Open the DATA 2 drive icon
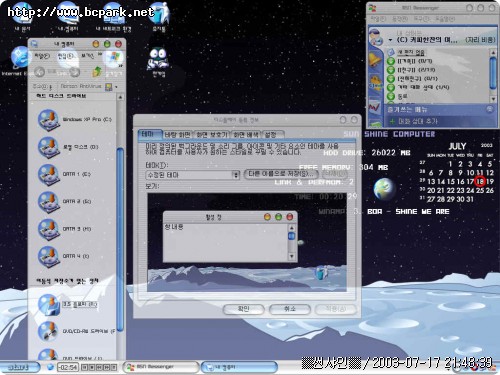The height and width of the screenshot is (375, 500). click(x=49, y=202)
